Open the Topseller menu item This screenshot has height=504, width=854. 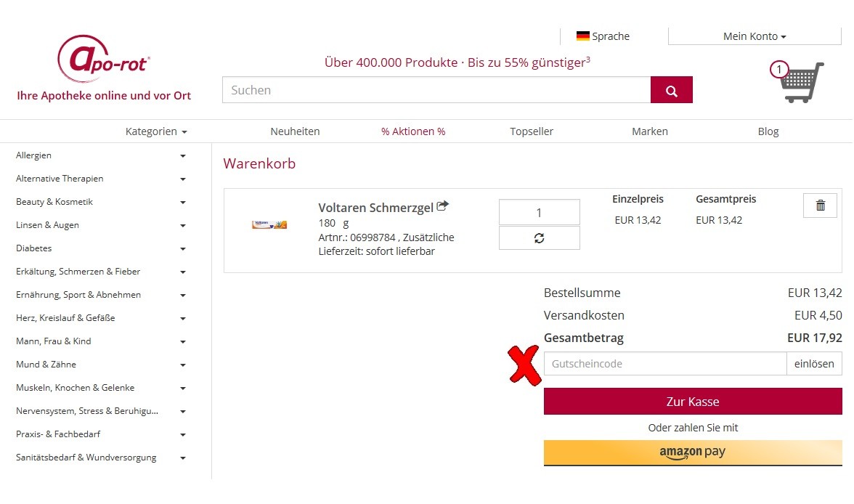tap(532, 131)
